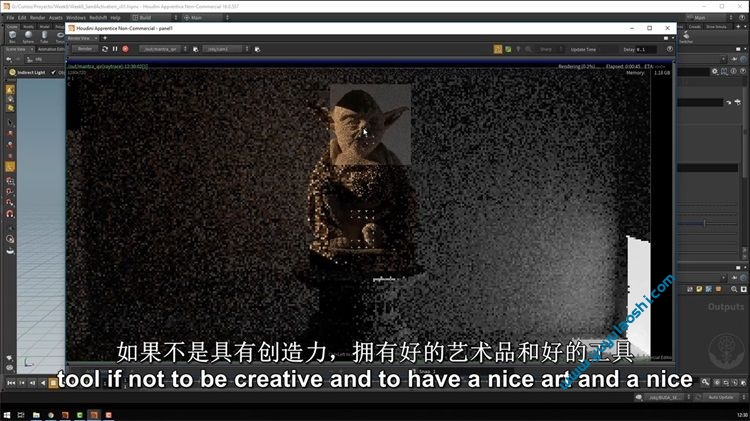
Task: Click the help icon in Render View toolbar
Action: 669,49
